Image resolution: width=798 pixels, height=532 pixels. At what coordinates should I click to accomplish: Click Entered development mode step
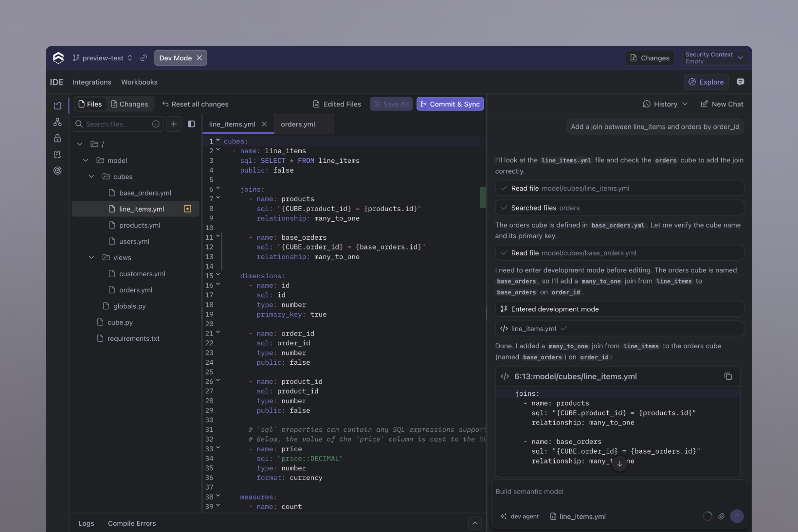click(619, 309)
